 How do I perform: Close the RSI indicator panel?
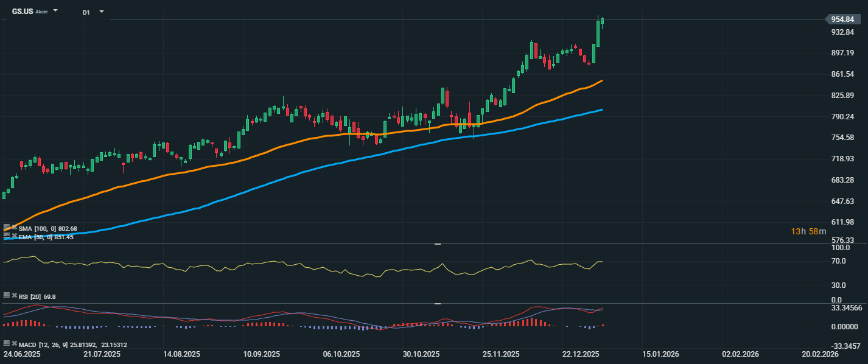click(x=14, y=296)
